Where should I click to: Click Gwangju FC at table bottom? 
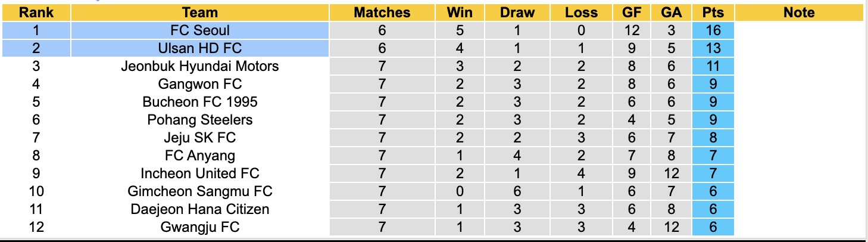click(x=199, y=227)
